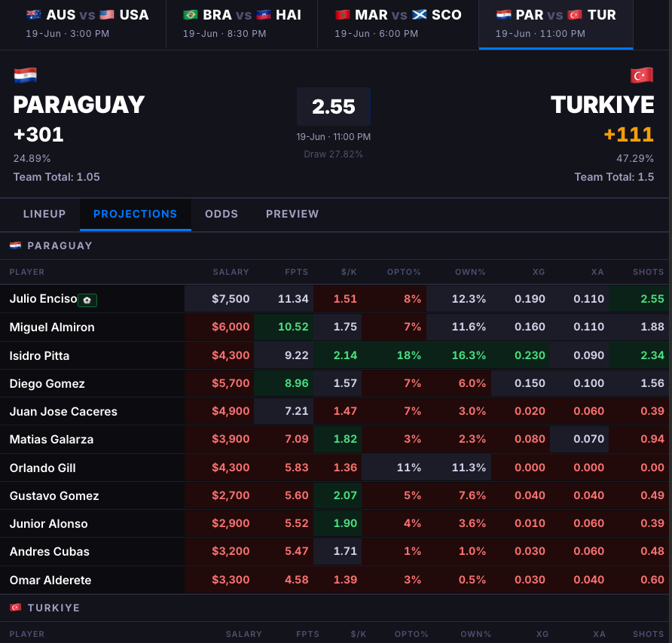Click Isidro Pitta's 0.230 XG value
This screenshot has height=643, width=672.
530,355
